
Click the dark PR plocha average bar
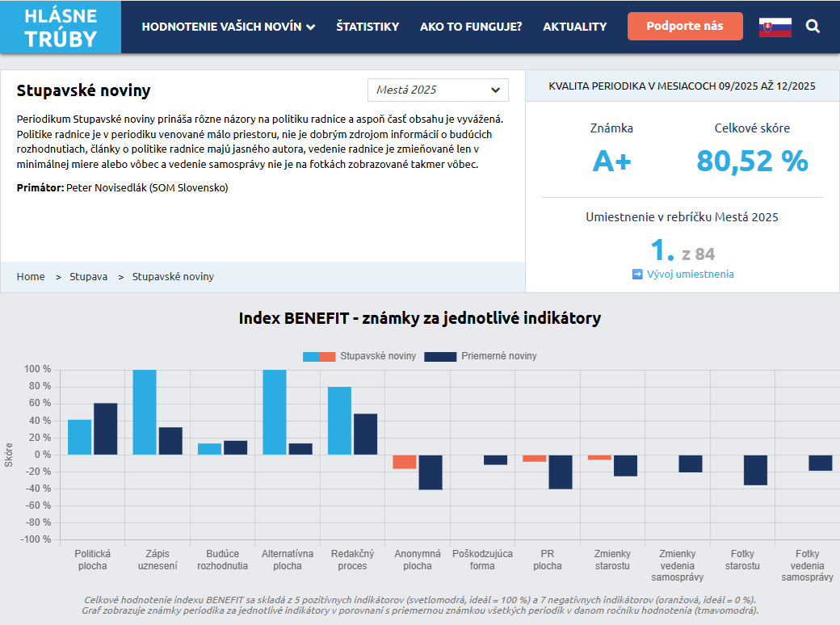click(561, 472)
